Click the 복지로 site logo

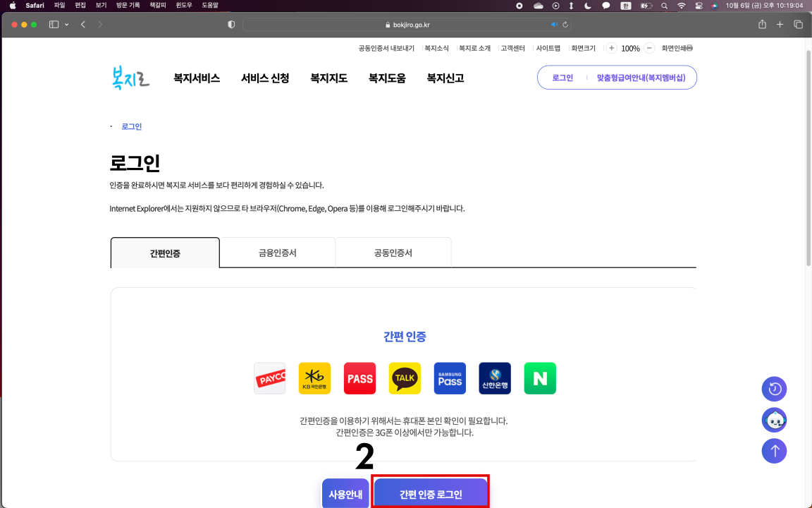129,78
